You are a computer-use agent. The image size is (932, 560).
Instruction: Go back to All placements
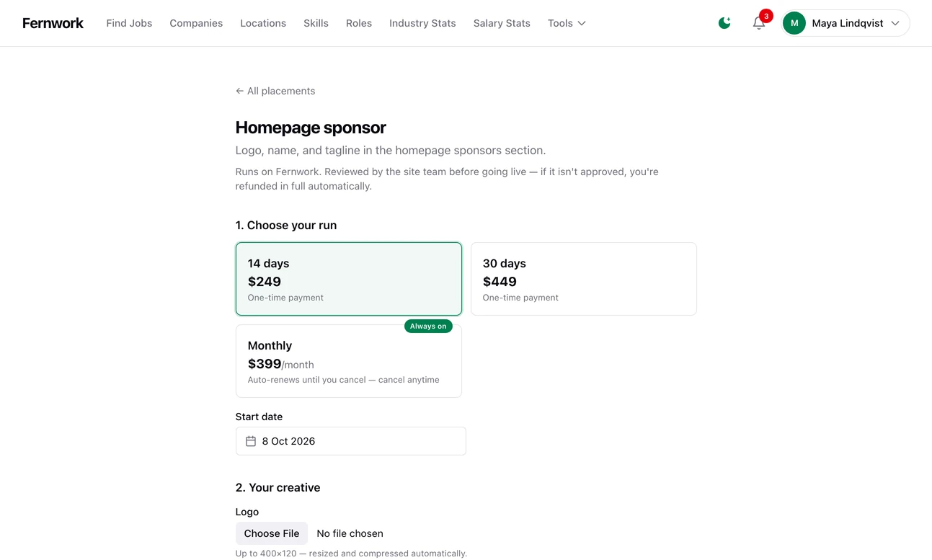tap(275, 91)
